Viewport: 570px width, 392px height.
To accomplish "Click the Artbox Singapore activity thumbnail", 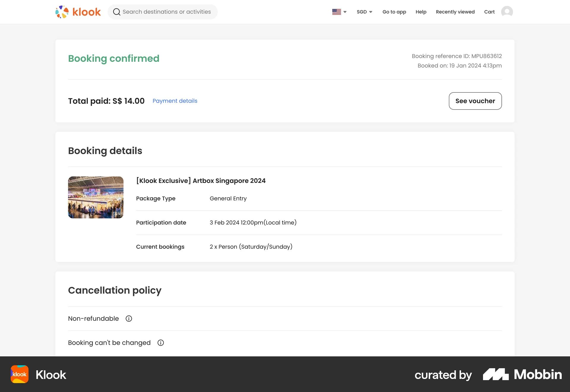I will 96,197.
